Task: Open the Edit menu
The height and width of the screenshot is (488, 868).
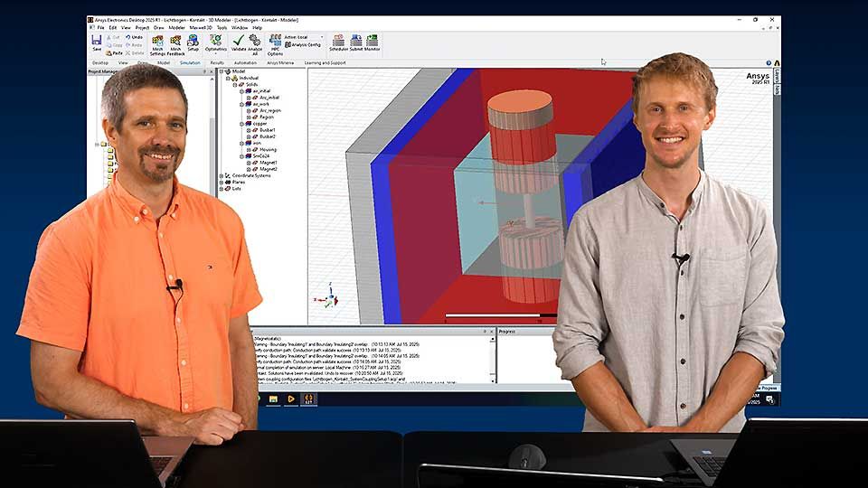Action: pos(113,27)
